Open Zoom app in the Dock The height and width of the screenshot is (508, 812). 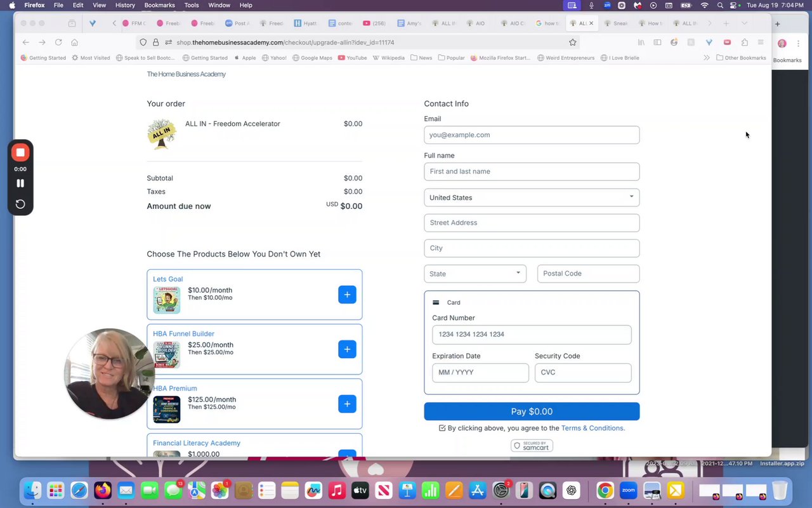click(x=629, y=490)
